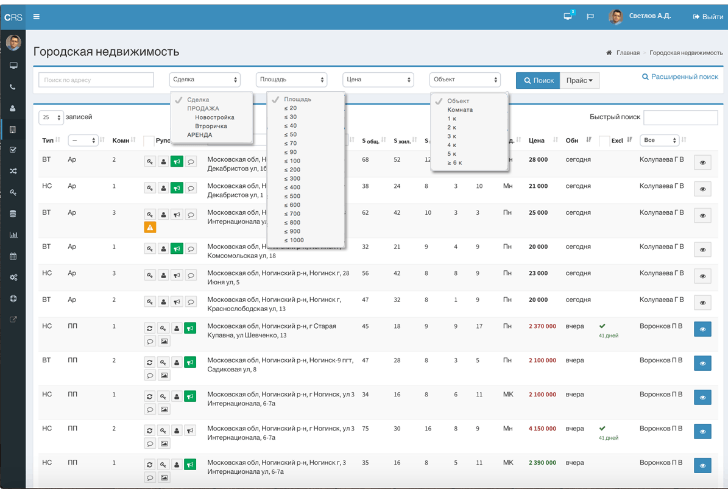Open the database icon in left sidebar

13,214
